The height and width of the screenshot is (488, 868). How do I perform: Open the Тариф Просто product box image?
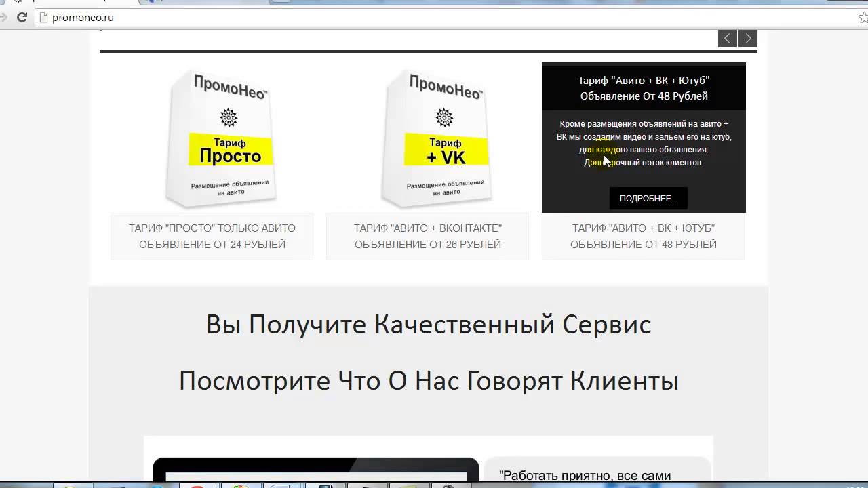click(x=221, y=138)
